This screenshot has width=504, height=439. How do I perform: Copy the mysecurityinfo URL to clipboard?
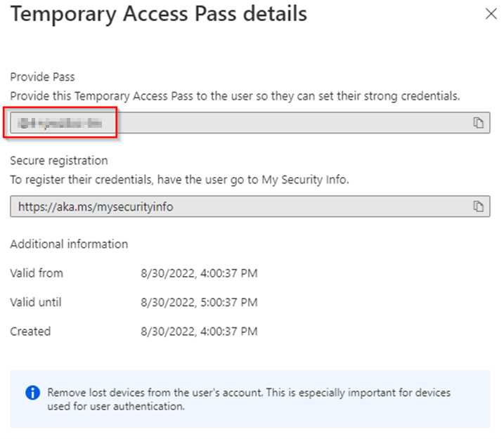tap(478, 207)
